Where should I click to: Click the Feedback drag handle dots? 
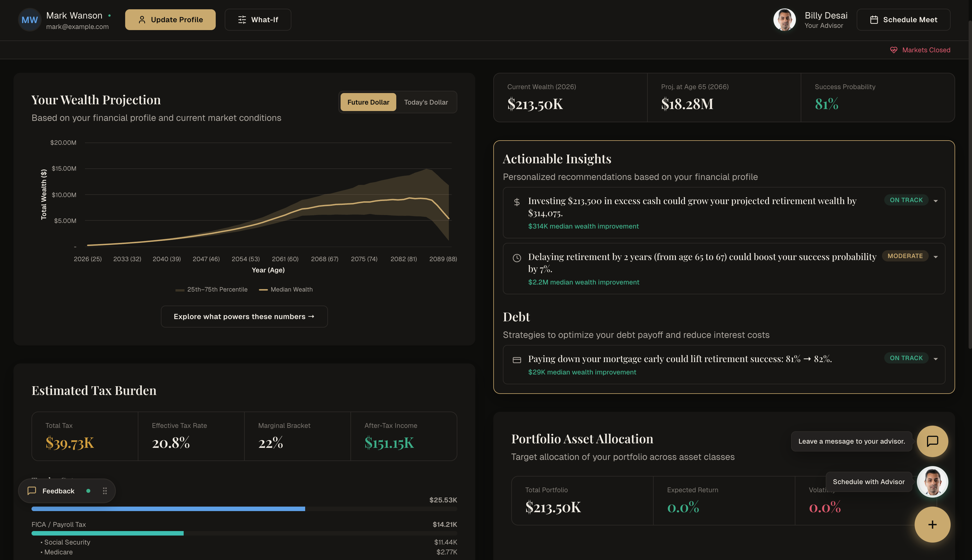click(105, 491)
